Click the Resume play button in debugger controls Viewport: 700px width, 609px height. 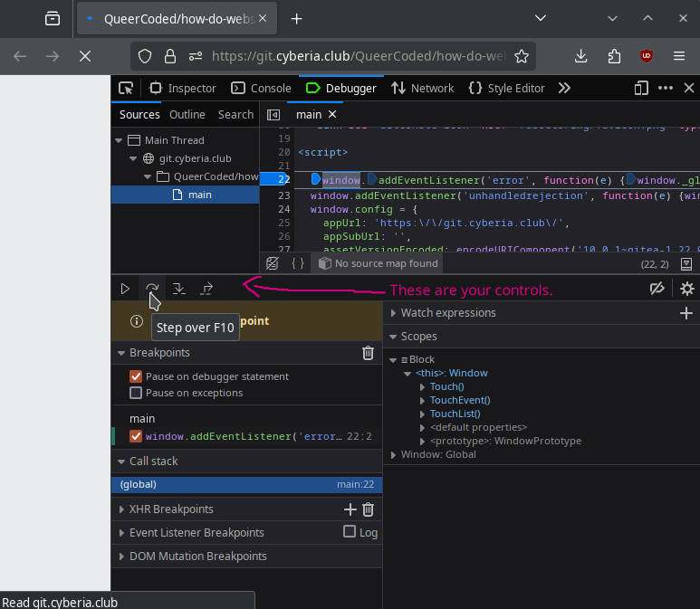coord(125,289)
